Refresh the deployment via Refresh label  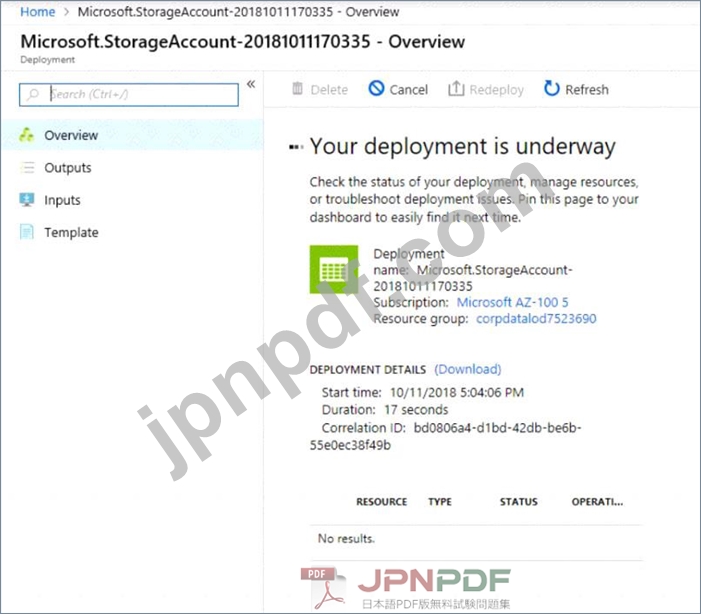(x=587, y=90)
